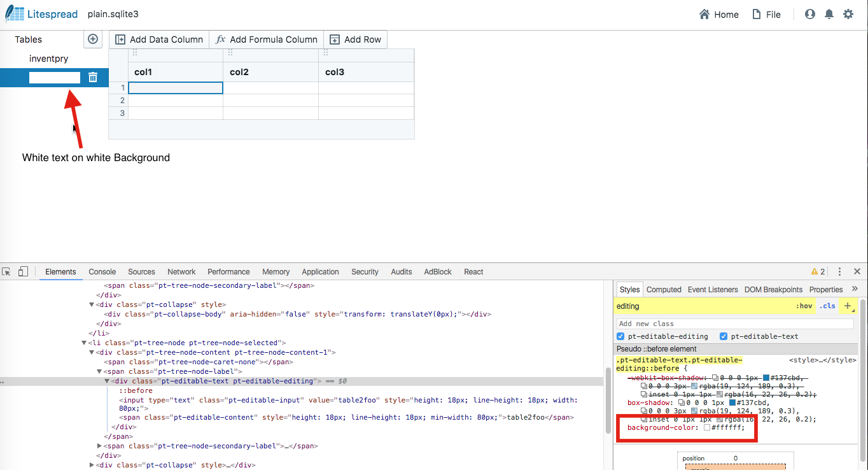This screenshot has height=470, width=868.
Task: Click the trash icon beside the table name field
Action: coord(93,77)
